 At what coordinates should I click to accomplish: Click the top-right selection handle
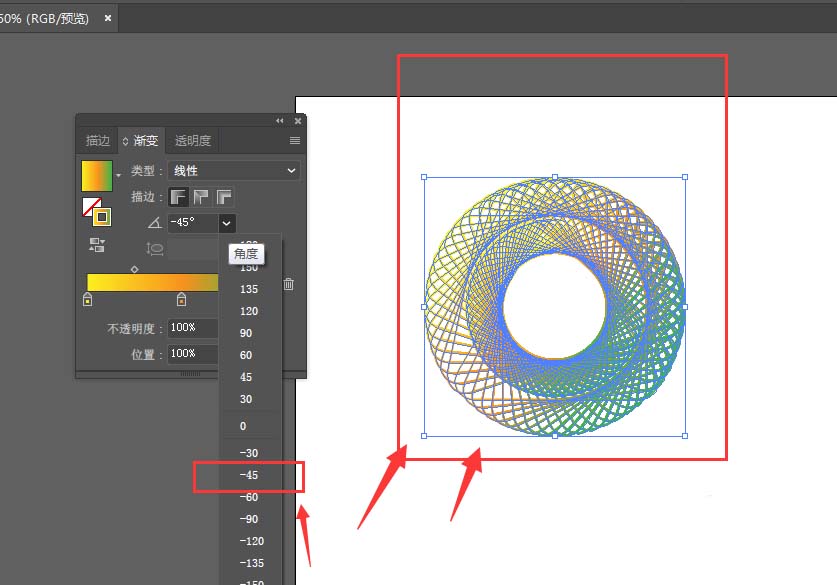(x=685, y=177)
